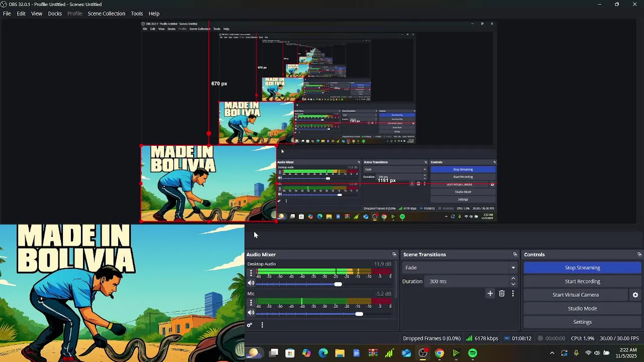Mute the Mic audio source
The image size is (644, 362).
coord(251,313)
